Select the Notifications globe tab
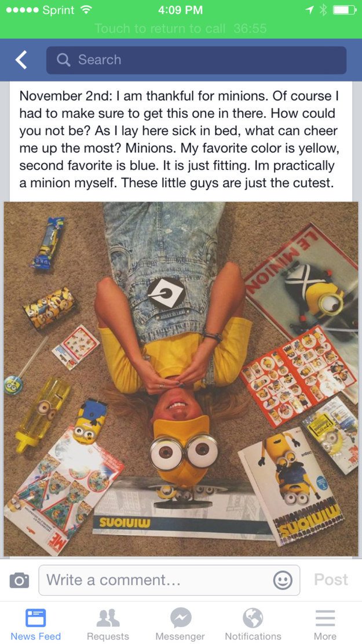362x644 pixels. (x=253, y=624)
